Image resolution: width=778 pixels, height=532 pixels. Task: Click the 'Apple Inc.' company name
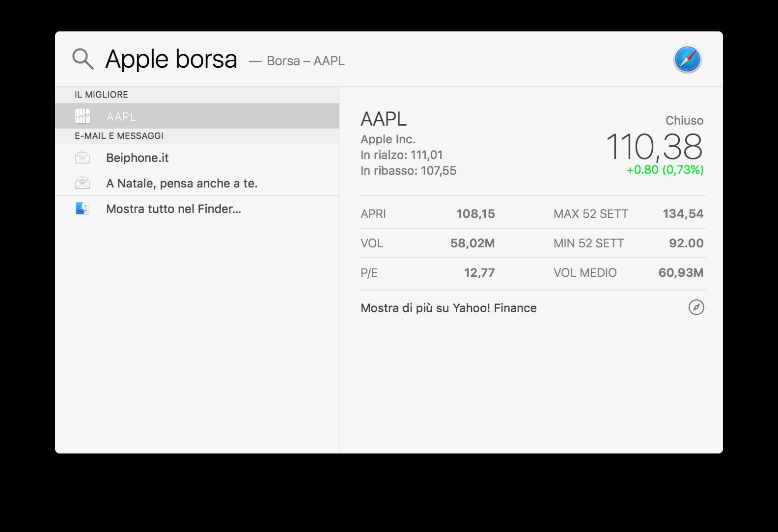[388, 139]
